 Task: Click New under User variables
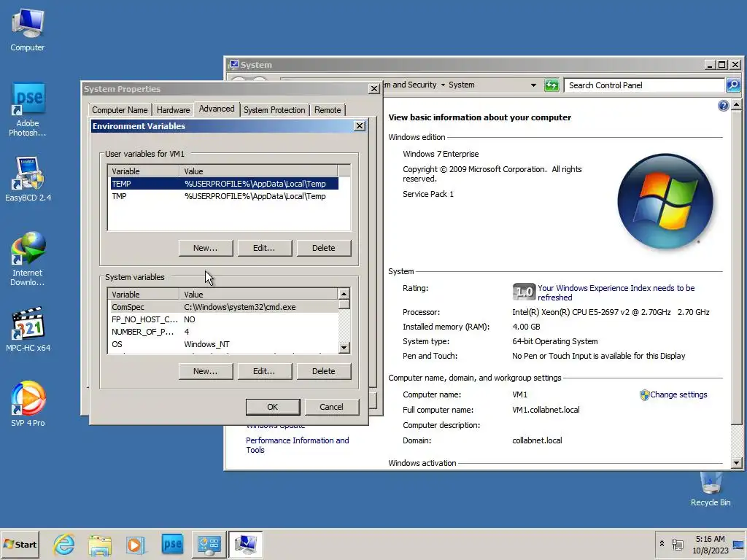coord(205,248)
